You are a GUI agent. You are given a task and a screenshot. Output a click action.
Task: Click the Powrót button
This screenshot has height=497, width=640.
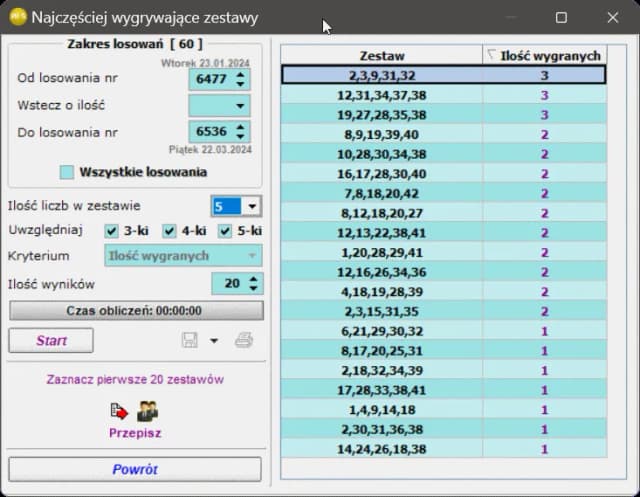pos(135,469)
